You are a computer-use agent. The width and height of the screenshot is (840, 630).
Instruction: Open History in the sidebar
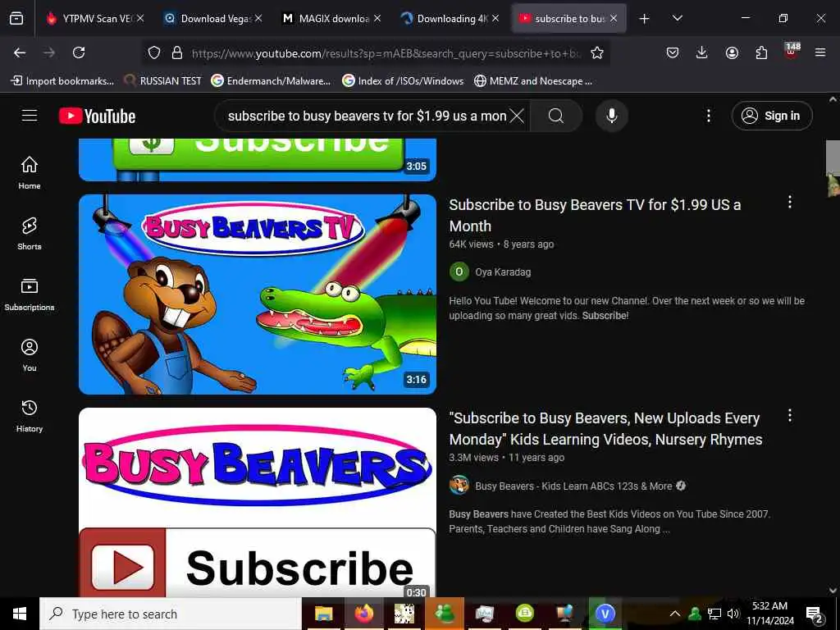(30, 416)
